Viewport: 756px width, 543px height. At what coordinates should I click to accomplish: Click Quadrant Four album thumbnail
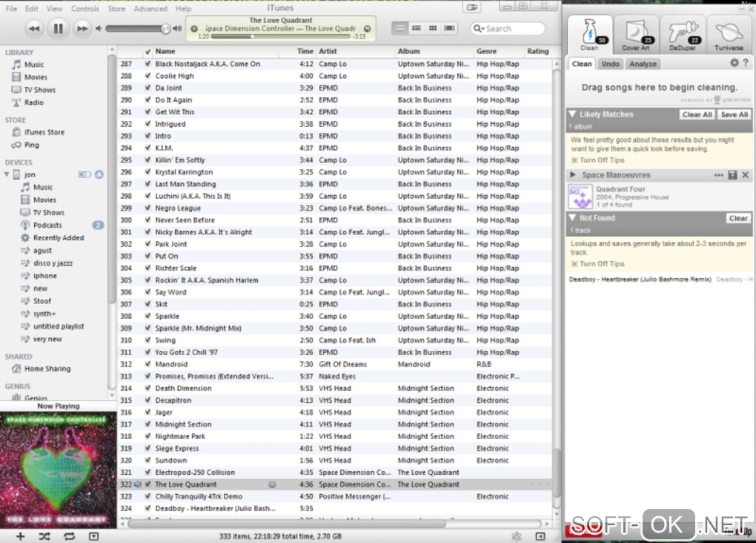point(580,197)
